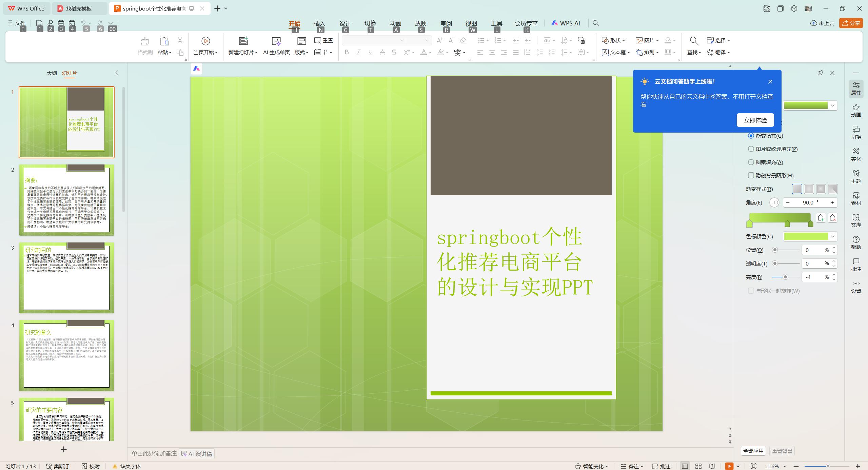Check 与形状一起旋转 option
868x470 pixels.
pos(751,291)
